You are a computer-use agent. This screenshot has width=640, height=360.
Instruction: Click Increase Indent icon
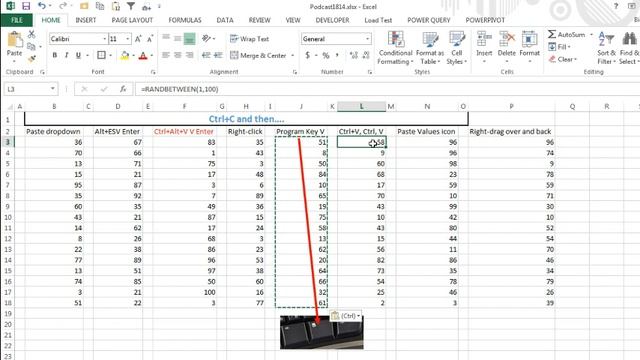click(x=218, y=55)
